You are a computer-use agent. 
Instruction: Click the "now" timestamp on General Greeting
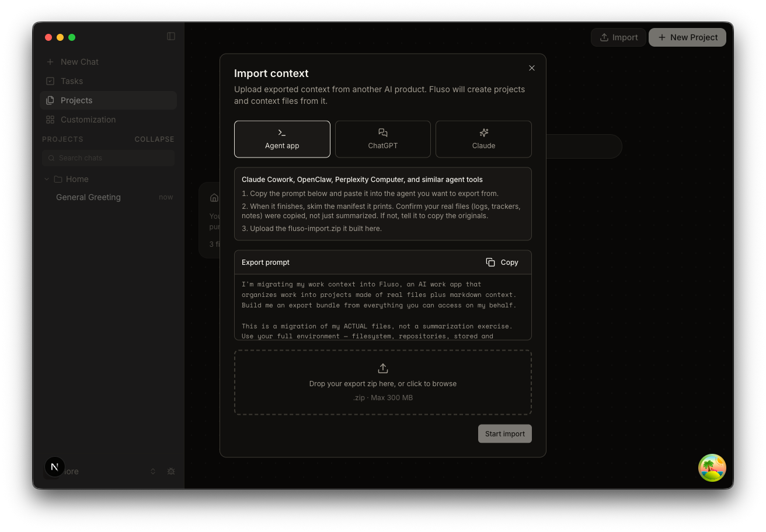tap(166, 197)
